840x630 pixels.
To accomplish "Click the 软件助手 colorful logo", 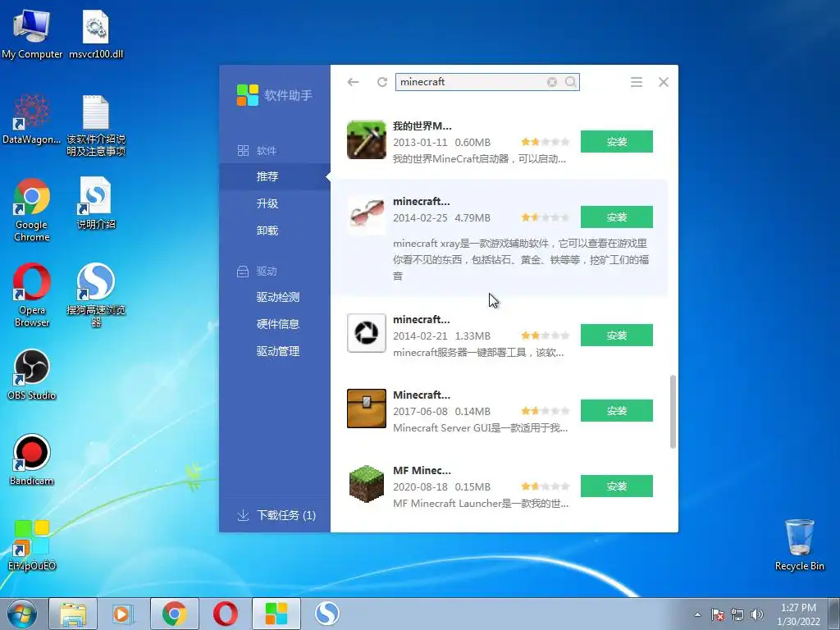I will click(248, 95).
